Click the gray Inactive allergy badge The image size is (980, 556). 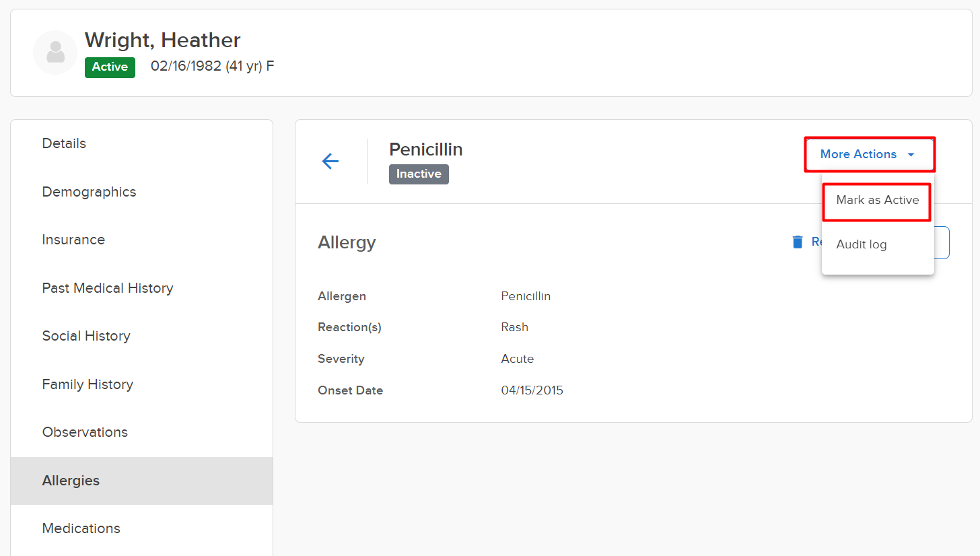[x=419, y=174]
